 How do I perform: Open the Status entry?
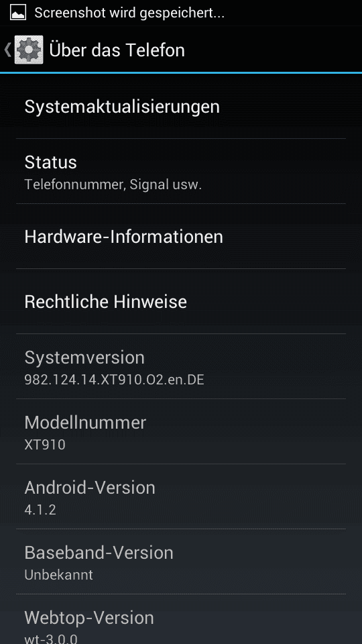tap(181, 171)
